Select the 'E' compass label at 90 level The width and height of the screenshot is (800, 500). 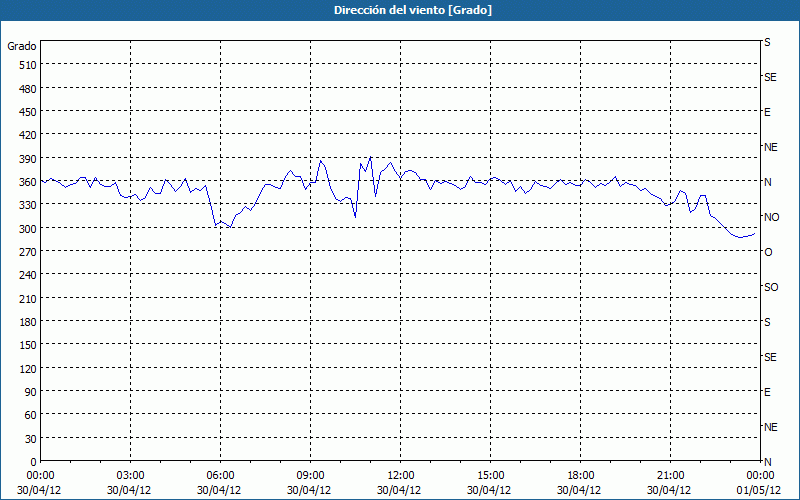pos(767,392)
